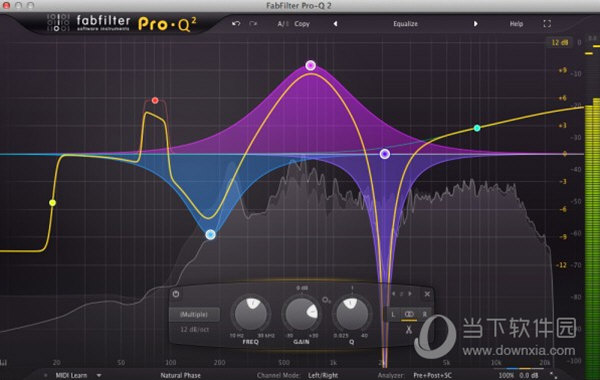The width and height of the screenshot is (600, 380).
Task: Click the GAIN knob
Action: tap(302, 314)
